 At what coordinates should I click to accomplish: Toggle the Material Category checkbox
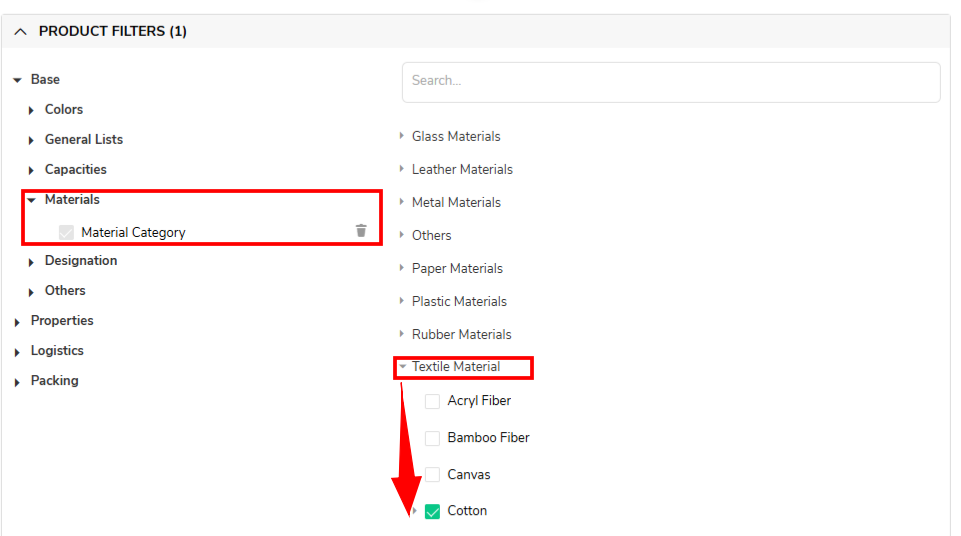click(66, 232)
